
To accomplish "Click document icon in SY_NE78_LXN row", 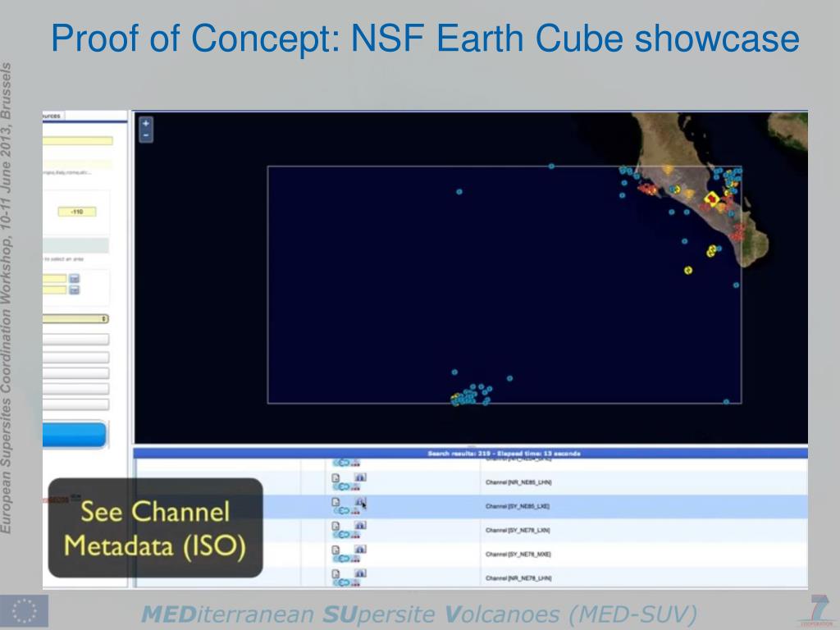I will click(x=336, y=526).
